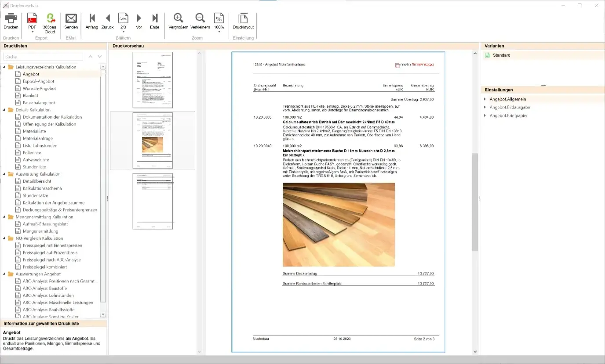The width and height of the screenshot is (605, 364).
Task: Collapse Details Kalkulation folder
Action: [4, 110]
